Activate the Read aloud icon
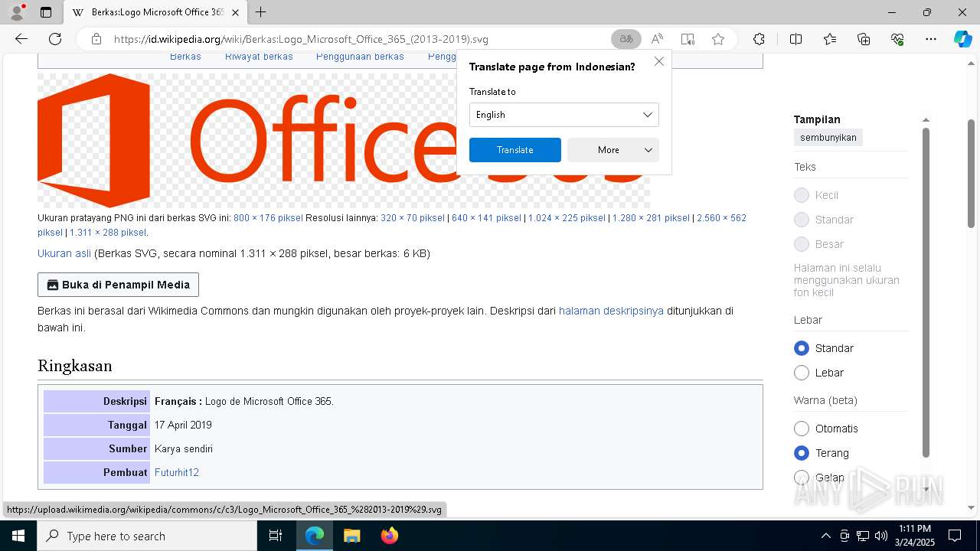980x551 pixels. (657, 39)
